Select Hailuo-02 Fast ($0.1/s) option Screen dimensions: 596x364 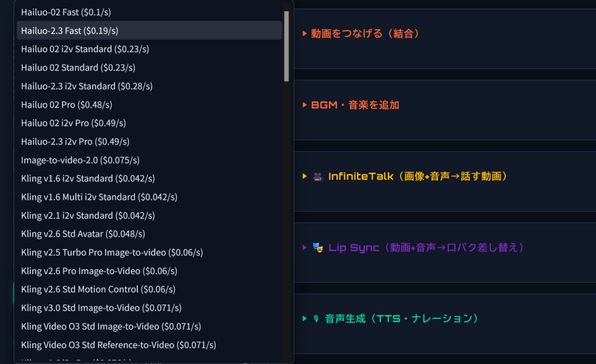(x=70, y=12)
